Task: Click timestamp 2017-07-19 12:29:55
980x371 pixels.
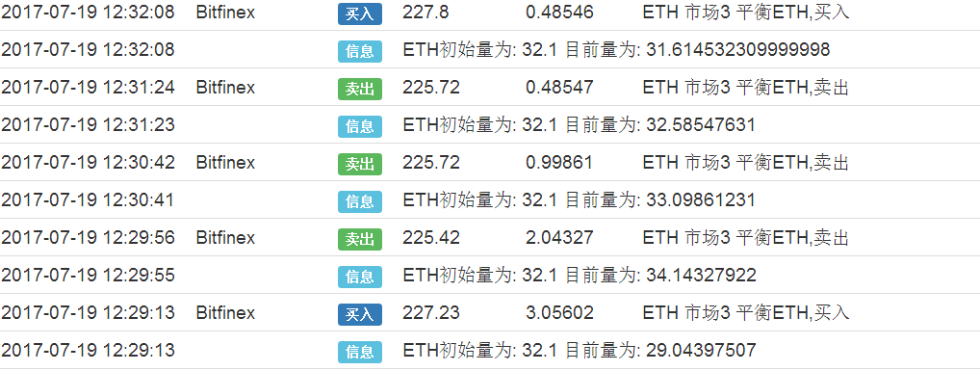Action: [89, 276]
